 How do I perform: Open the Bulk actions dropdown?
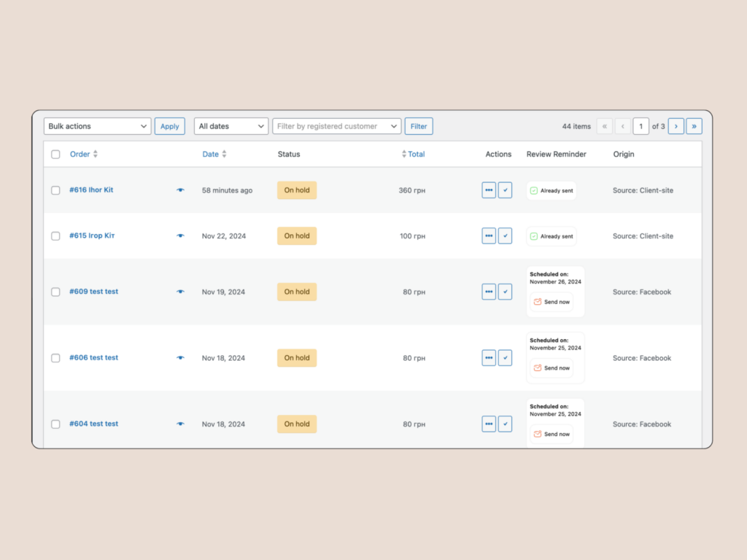click(97, 126)
